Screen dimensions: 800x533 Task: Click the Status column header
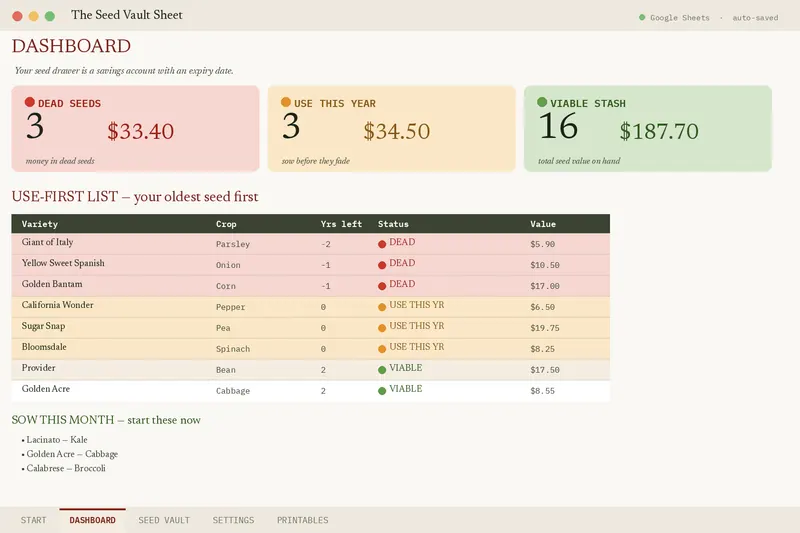pyautogui.click(x=393, y=224)
